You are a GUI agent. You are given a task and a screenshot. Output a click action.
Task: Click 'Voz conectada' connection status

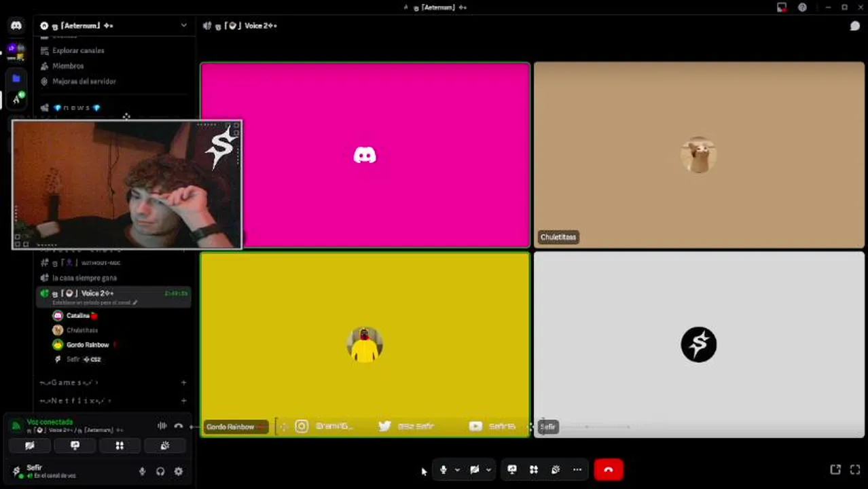click(50, 422)
